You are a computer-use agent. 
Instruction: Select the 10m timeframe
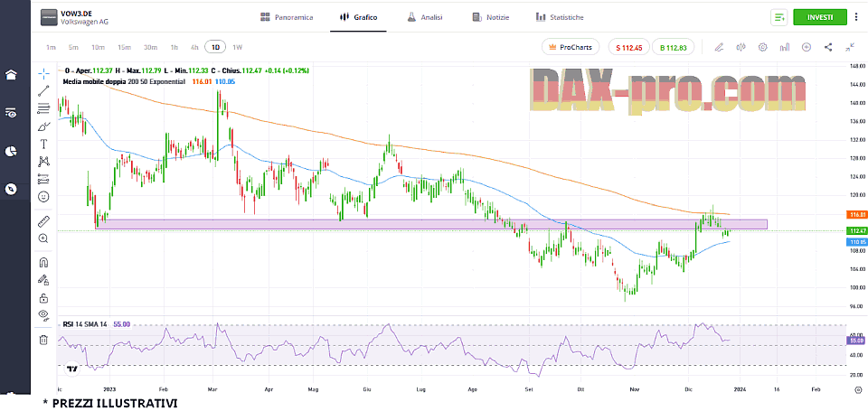pyautogui.click(x=98, y=48)
